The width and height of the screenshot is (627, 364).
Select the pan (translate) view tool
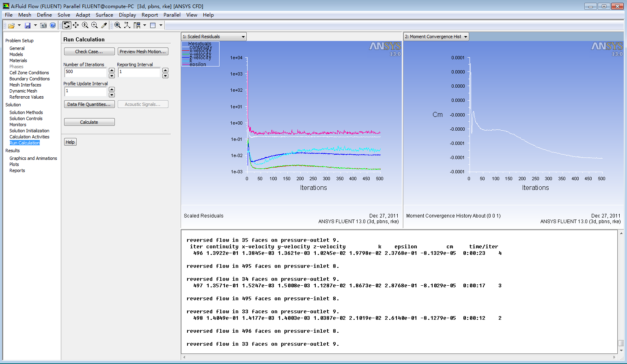click(x=76, y=25)
